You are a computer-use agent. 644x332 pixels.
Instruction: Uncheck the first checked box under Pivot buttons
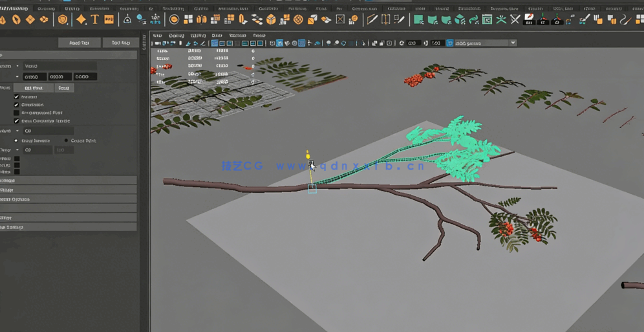click(17, 96)
